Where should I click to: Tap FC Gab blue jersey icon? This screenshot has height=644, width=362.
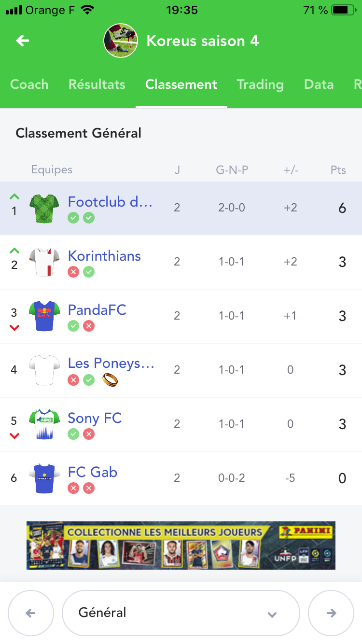pos(44,478)
